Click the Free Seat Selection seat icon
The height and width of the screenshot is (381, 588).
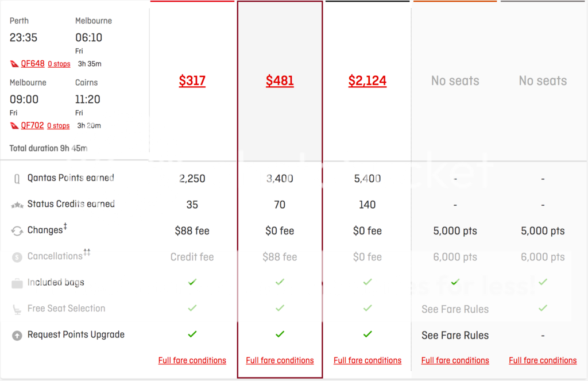pos(17,309)
